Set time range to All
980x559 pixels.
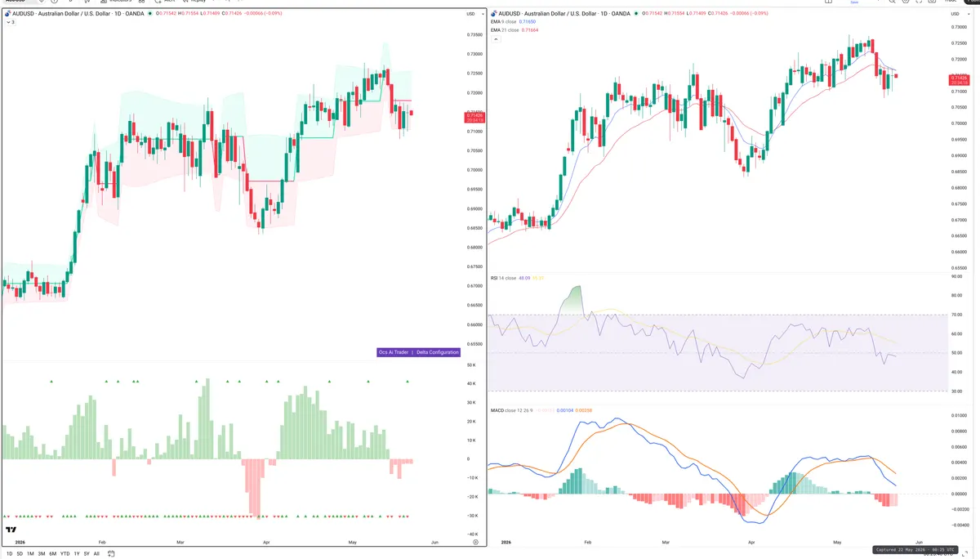(x=96, y=553)
